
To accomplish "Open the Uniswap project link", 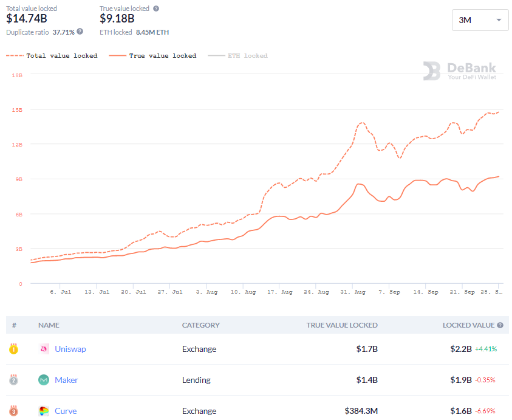I will point(70,349).
